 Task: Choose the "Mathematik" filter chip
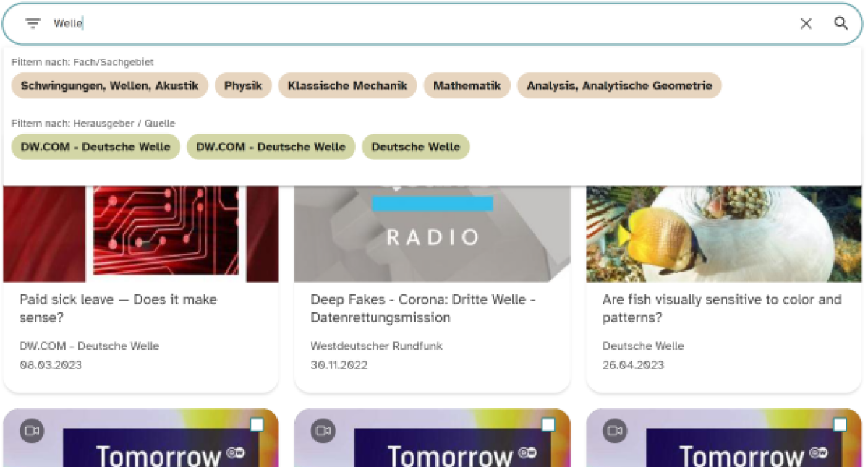[467, 85]
